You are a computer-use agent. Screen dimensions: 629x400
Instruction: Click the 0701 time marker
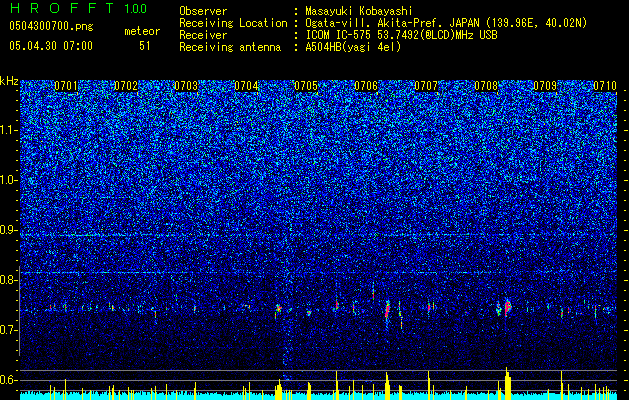pyautogui.click(x=66, y=86)
